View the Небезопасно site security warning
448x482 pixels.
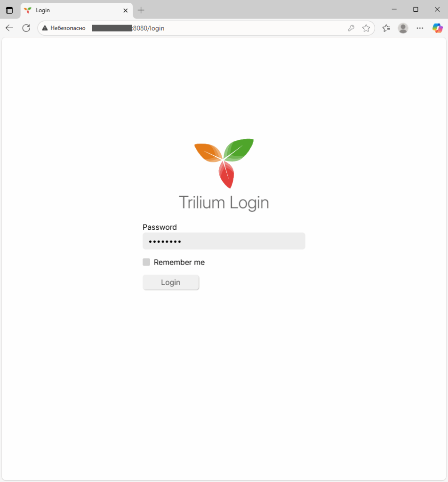coord(64,28)
